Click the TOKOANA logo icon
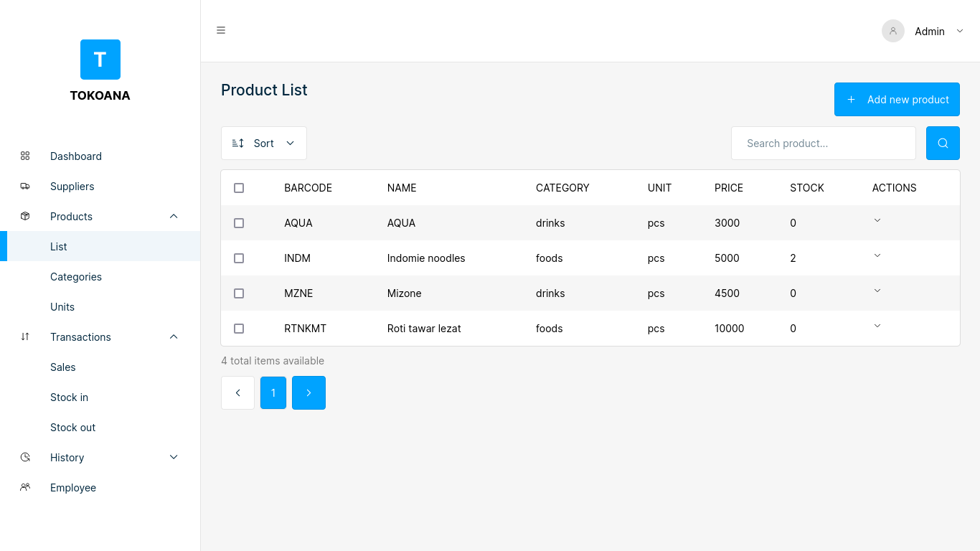The width and height of the screenshot is (980, 551). (x=100, y=60)
